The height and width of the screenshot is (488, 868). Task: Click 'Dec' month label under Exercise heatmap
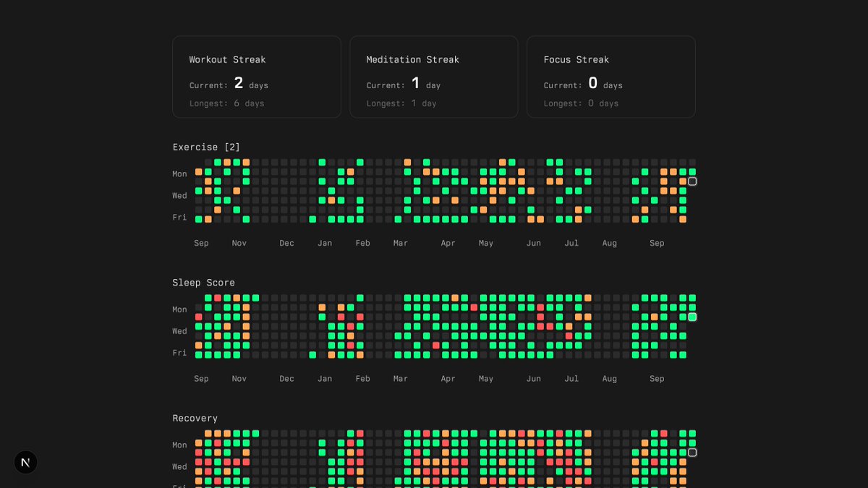pyautogui.click(x=287, y=243)
